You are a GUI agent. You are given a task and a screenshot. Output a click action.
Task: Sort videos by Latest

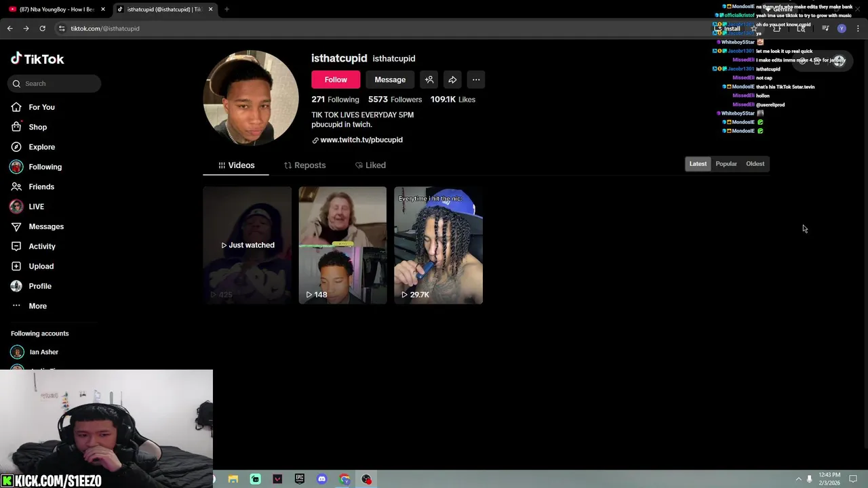click(x=698, y=163)
